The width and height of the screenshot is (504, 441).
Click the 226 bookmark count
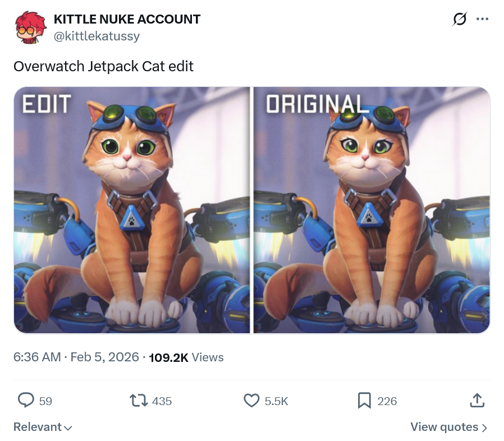click(x=387, y=401)
